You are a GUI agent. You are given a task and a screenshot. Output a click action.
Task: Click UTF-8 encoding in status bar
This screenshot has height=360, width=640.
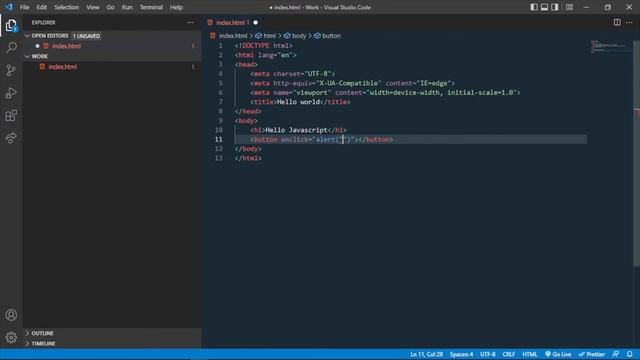click(x=488, y=354)
